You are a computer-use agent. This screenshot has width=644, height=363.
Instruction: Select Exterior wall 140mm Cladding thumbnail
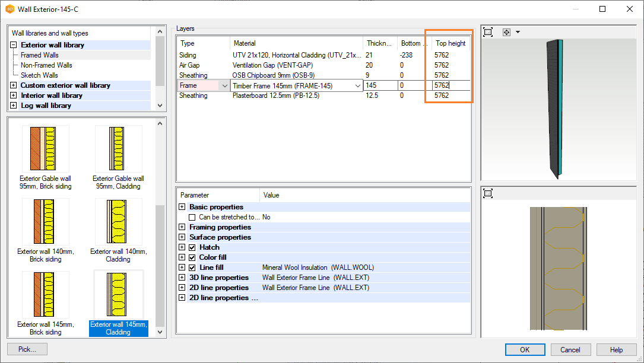[x=118, y=222]
